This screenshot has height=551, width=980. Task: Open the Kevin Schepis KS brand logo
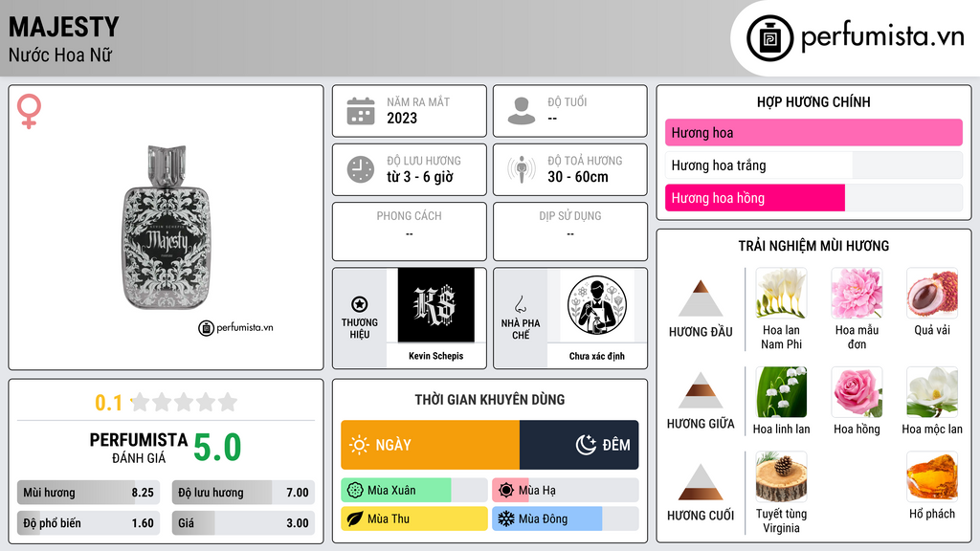(435, 305)
